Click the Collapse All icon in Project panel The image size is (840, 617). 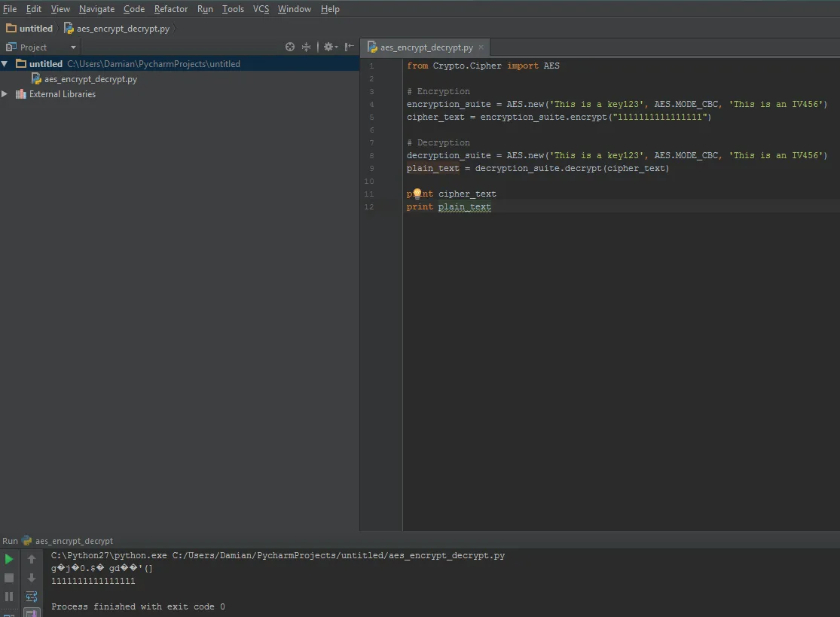coord(307,47)
